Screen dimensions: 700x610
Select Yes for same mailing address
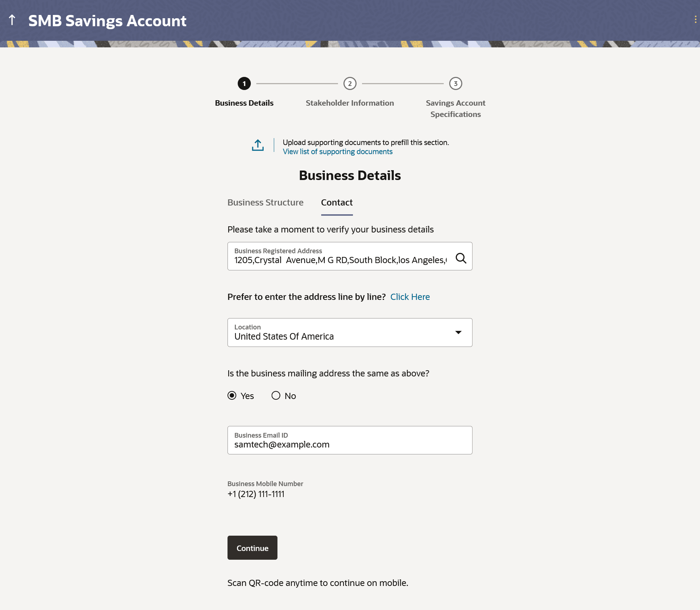tap(232, 395)
